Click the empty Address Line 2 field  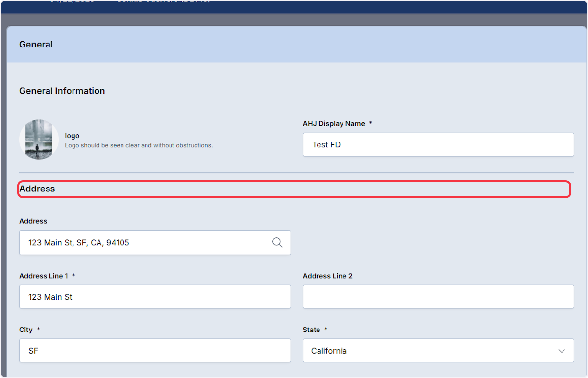click(x=438, y=297)
